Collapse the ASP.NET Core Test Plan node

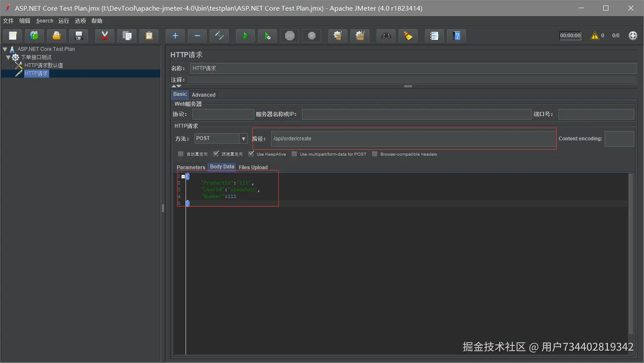[x=5, y=49]
